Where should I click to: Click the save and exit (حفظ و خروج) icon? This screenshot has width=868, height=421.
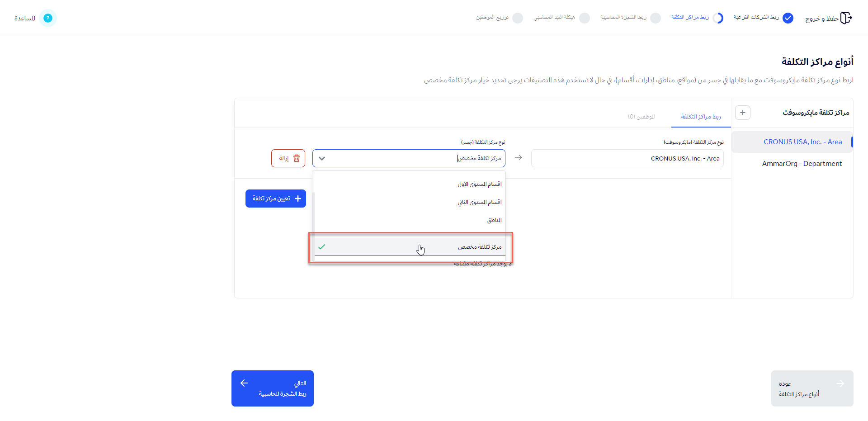click(846, 18)
